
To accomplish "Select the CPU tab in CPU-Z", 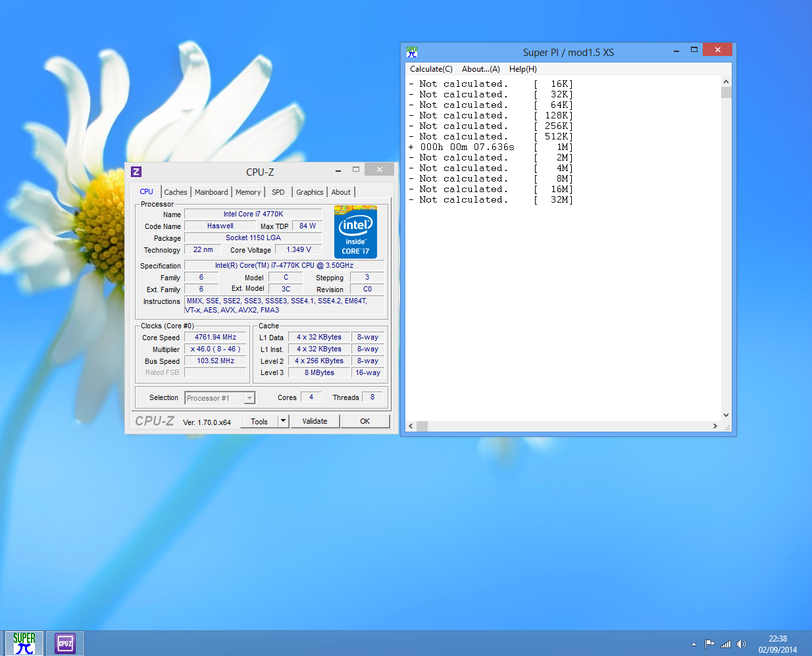I will [x=146, y=191].
